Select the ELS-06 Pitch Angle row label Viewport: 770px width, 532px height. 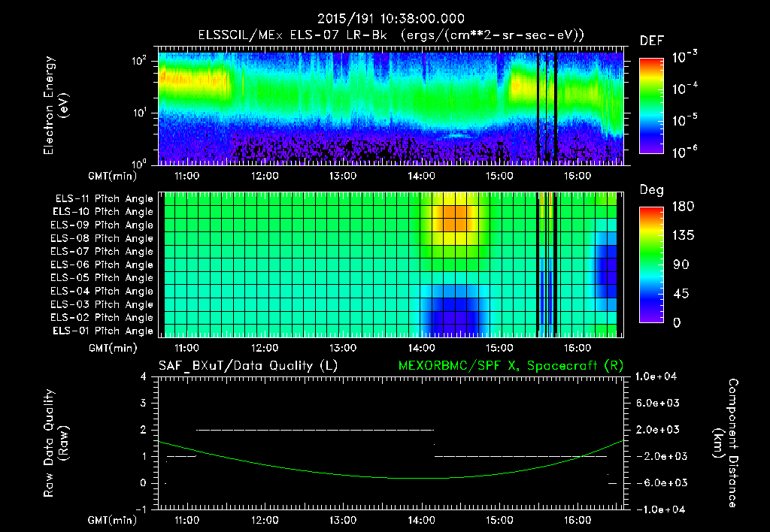click(x=102, y=264)
